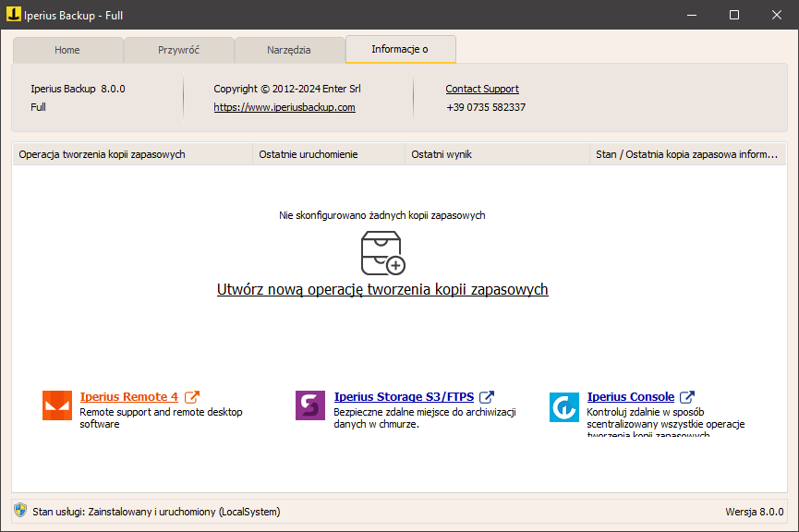Screen dimensions: 799x532
Task: Click the blue Iperius Console logo
Action: click(x=564, y=407)
